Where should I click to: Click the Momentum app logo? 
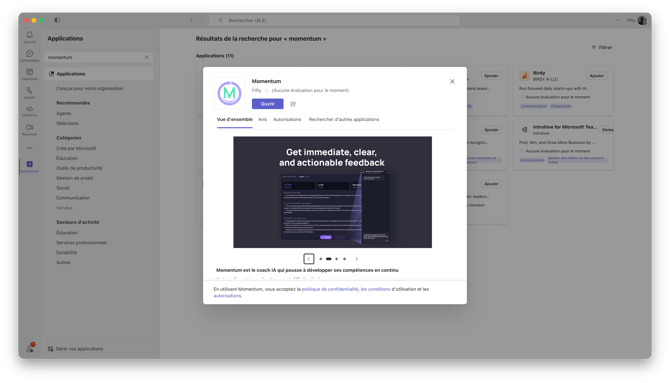click(229, 93)
